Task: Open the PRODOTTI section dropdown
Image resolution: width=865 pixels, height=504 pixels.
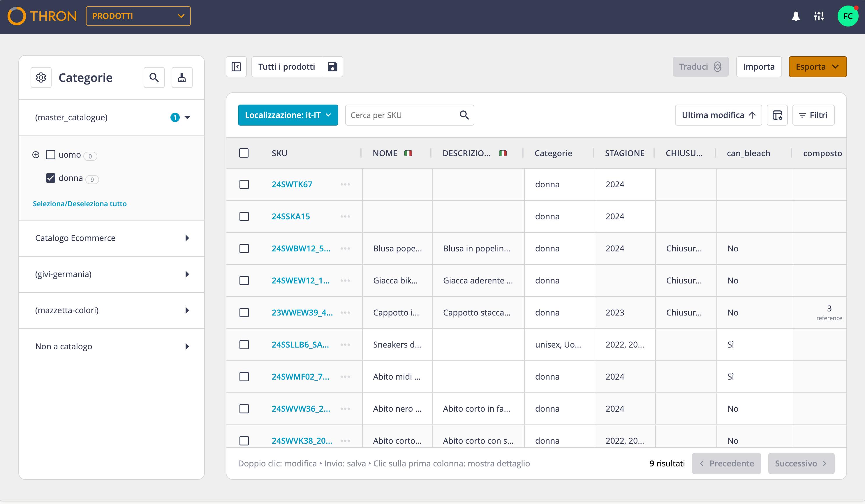Action: [138, 16]
